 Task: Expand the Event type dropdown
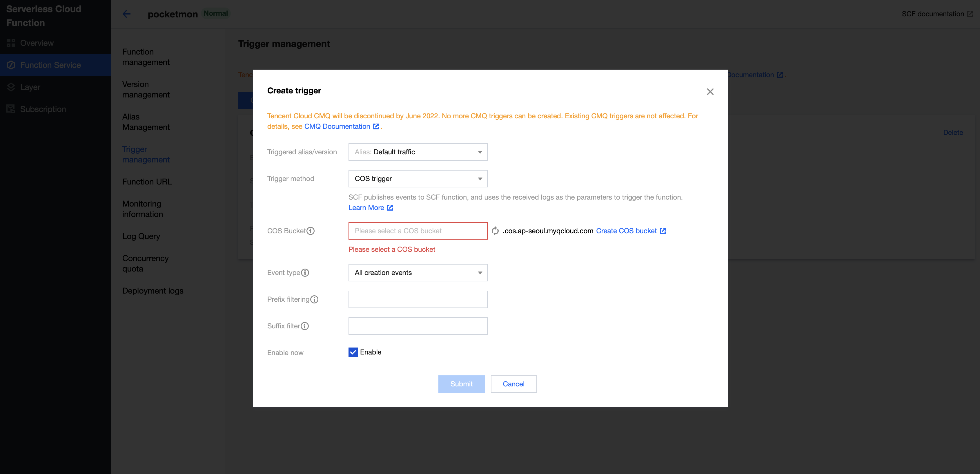(418, 273)
